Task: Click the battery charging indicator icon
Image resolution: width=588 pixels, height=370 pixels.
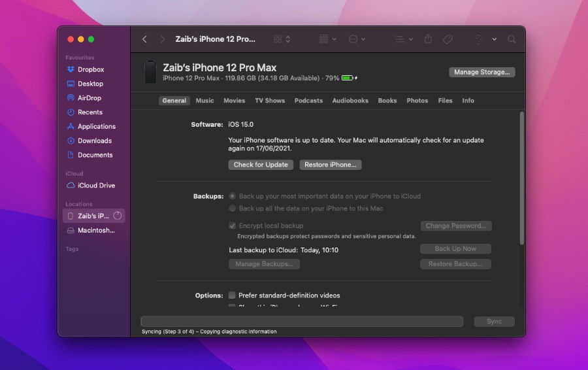Action: [349, 78]
